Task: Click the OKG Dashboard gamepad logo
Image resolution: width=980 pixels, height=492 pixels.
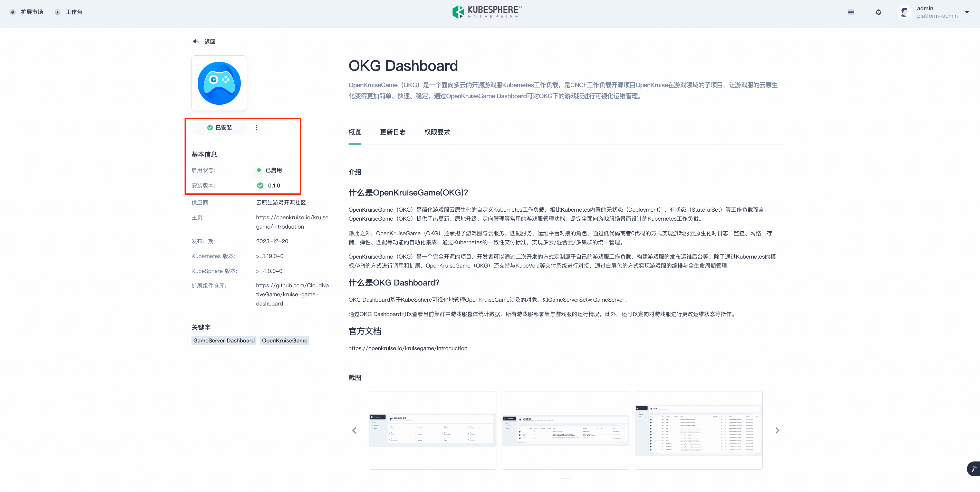Action: tap(219, 83)
